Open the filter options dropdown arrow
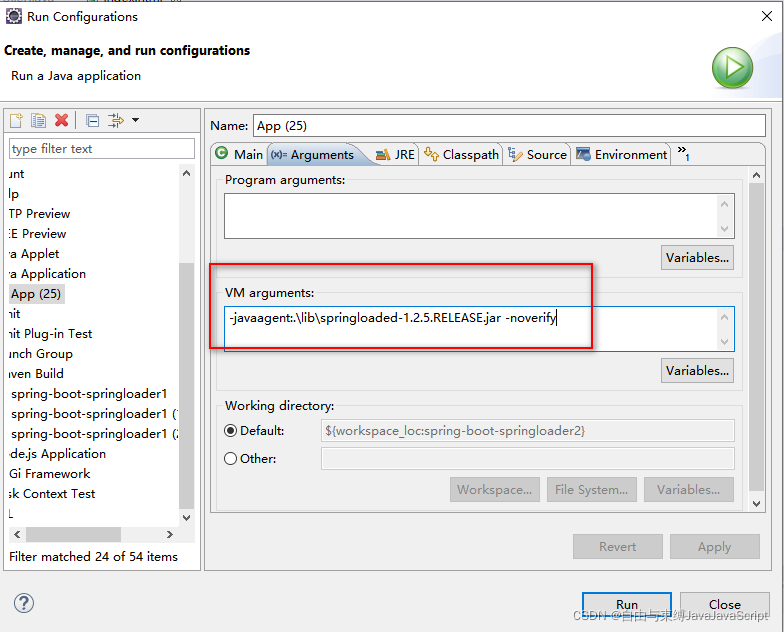This screenshot has height=632, width=784. pos(136,120)
